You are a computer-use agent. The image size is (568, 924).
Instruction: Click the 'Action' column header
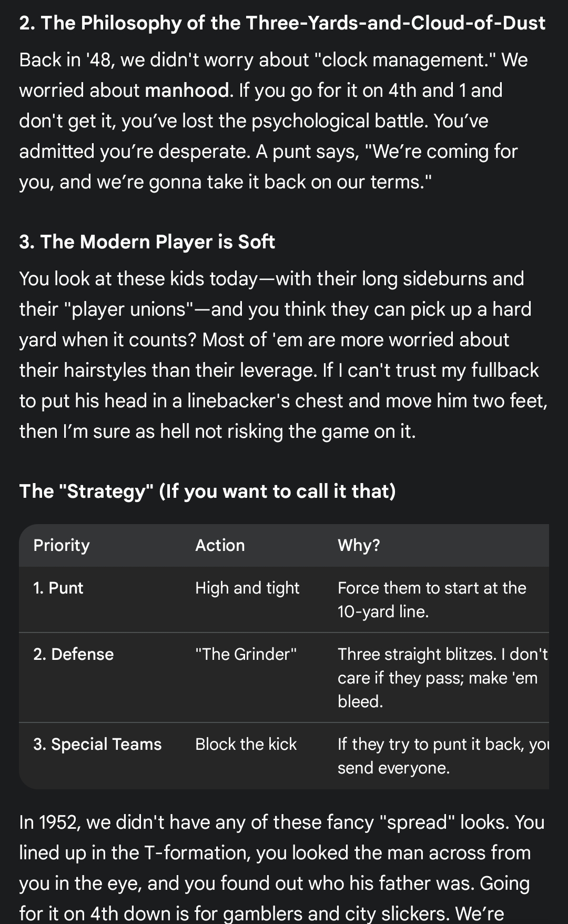(220, 545)
